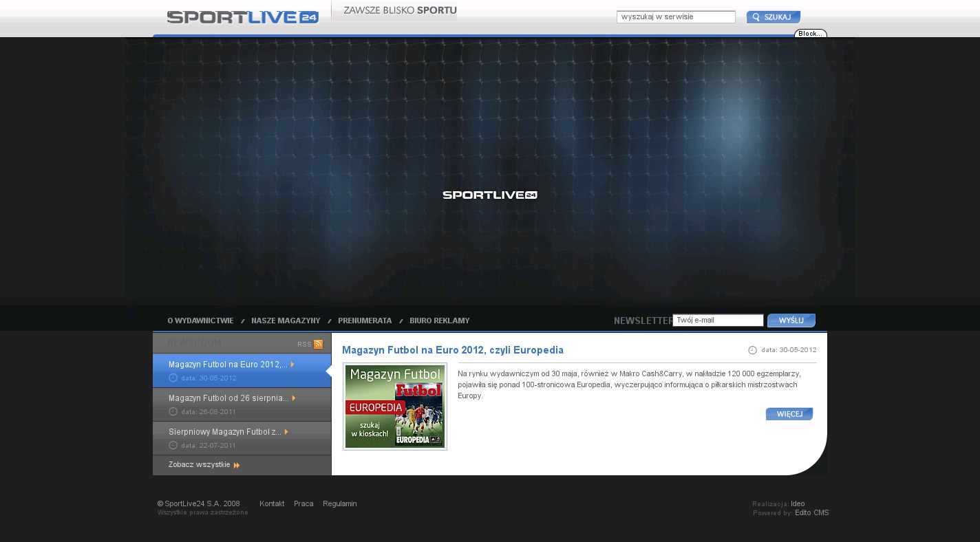Select the Magazyn Futbol od 26 sierpnia news item

point(228,398)
